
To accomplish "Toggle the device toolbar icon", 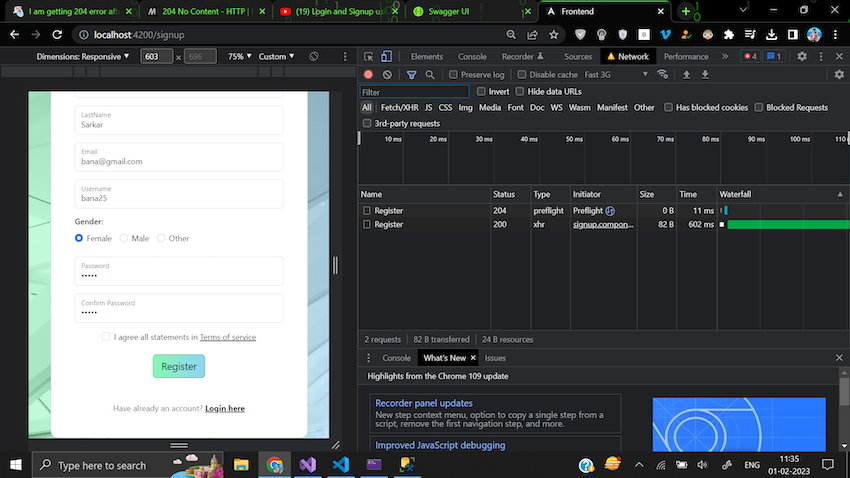I will tap(387, 57).
